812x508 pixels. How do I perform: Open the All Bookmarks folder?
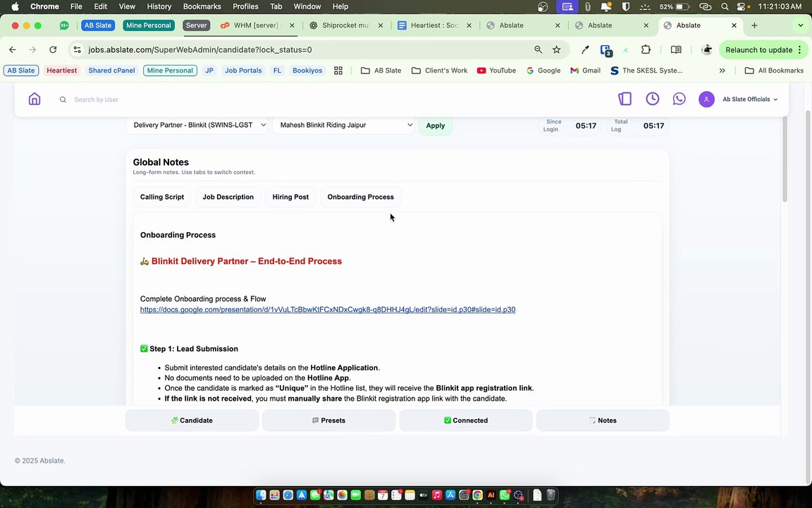coord(774,71)
